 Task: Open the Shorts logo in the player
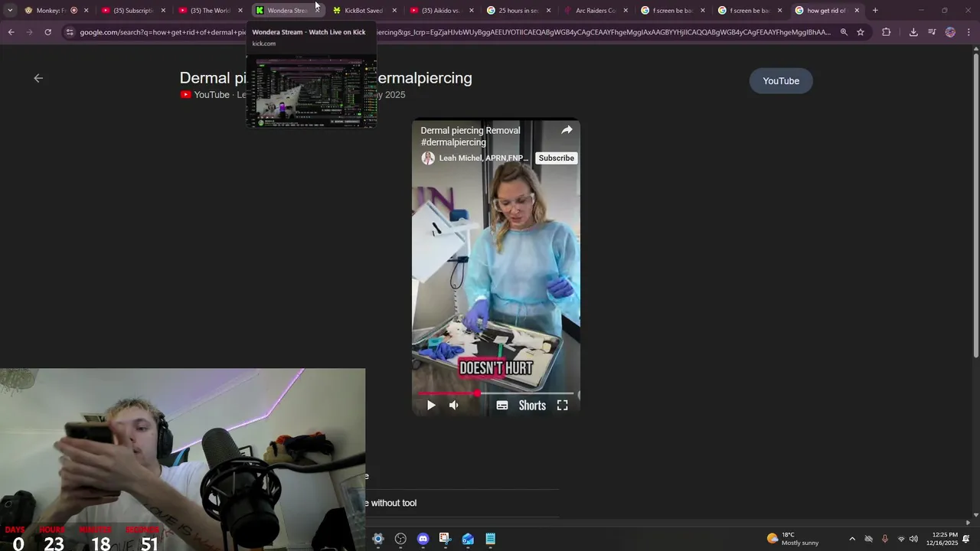click(x=532, y=406)
